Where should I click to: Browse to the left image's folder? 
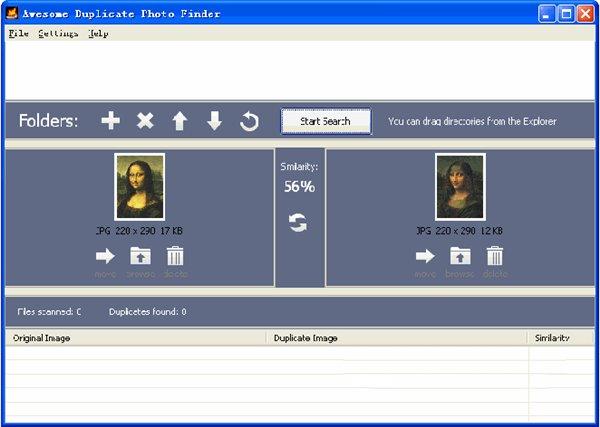click(x=140, y=256)
